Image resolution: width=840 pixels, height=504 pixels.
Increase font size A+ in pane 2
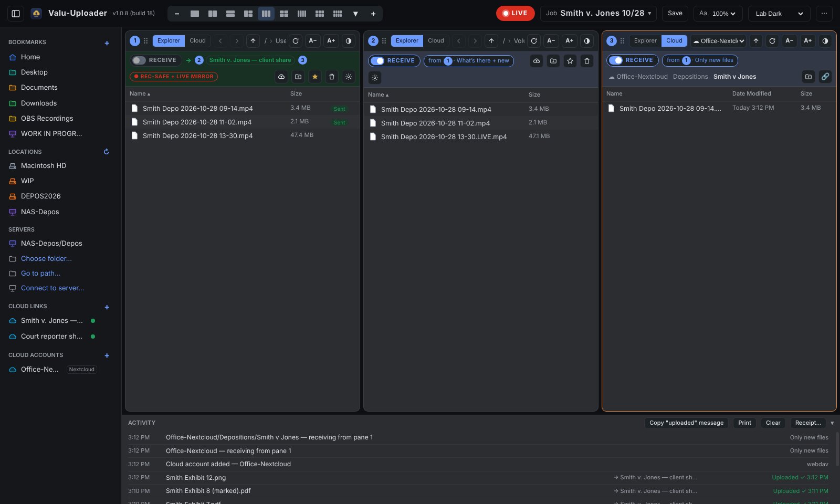tap(569, 41)
